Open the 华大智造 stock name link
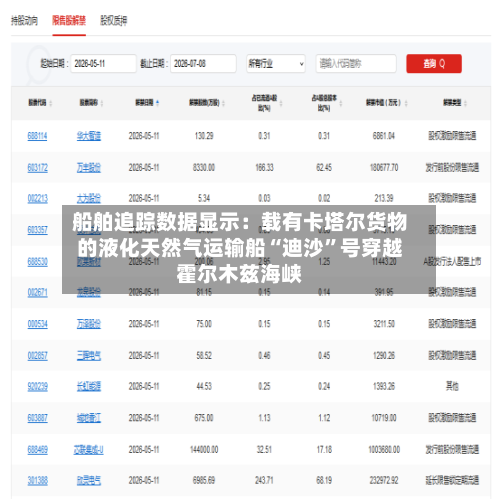Image resolution: width=500 pixels, height=499 pixels. (x=89, y=136)
